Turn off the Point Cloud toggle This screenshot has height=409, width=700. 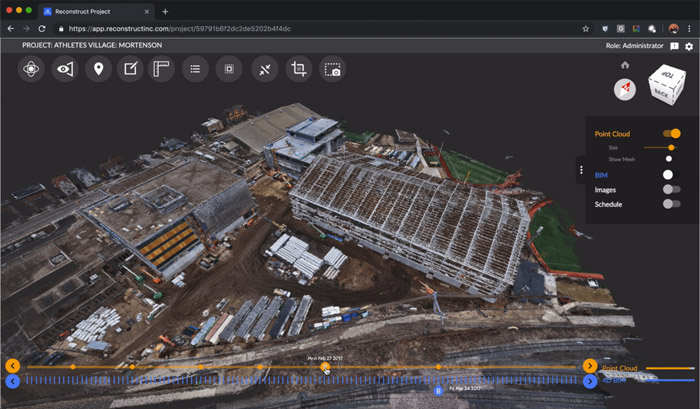(x=671, y=133)
